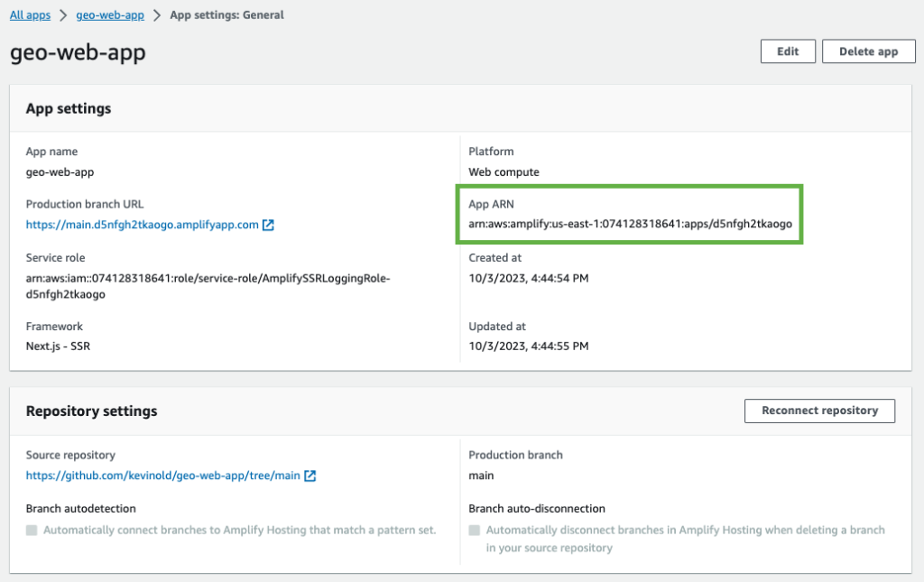Select the App ARN value text
The height and width of the screenshot is (582, 924).
(630, 224)
